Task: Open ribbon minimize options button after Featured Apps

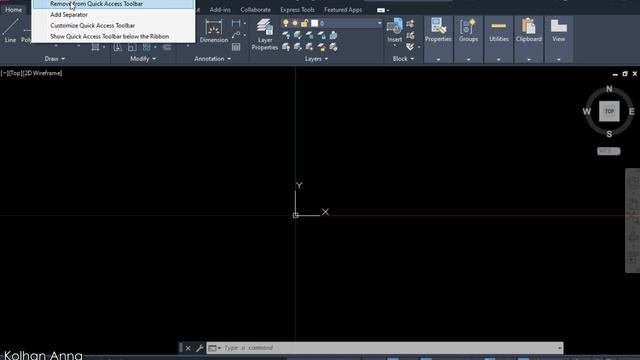Action: pos(382,10)
